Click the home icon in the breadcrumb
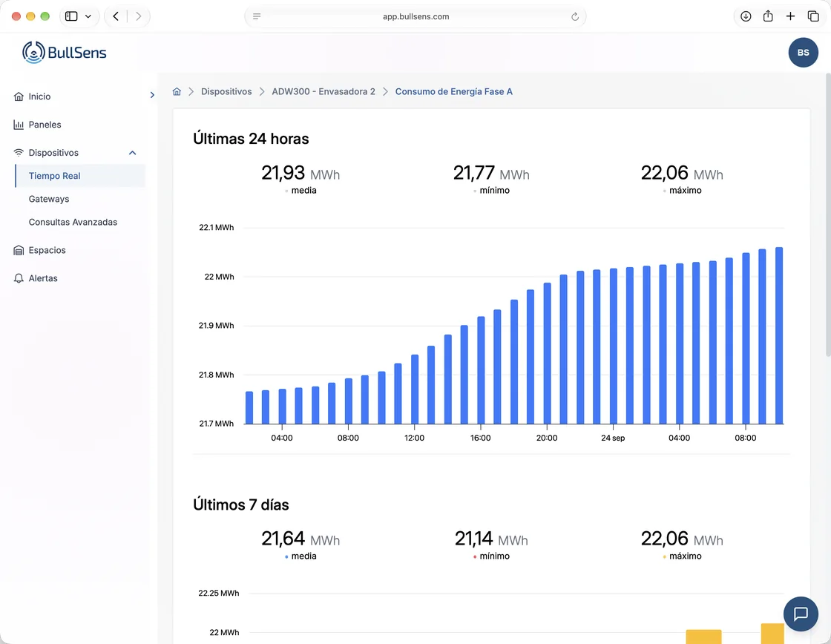831x644 pixels. click(x=177, y=92)
